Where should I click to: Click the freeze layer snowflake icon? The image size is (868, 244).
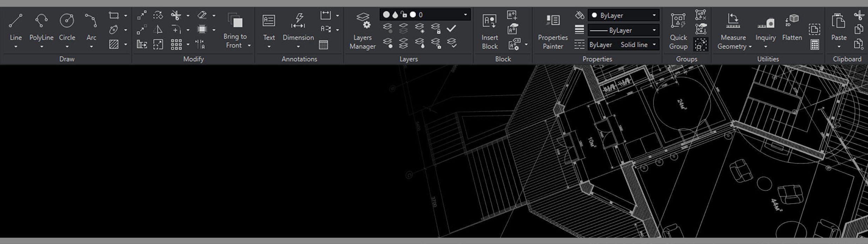(419, 28)
